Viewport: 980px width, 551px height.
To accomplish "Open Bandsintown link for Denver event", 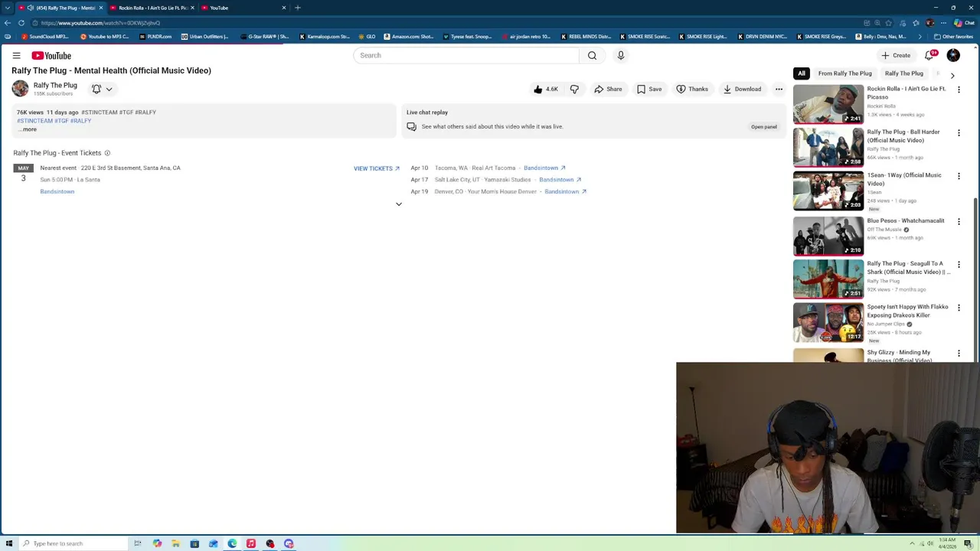I will (x=565, y=191).
